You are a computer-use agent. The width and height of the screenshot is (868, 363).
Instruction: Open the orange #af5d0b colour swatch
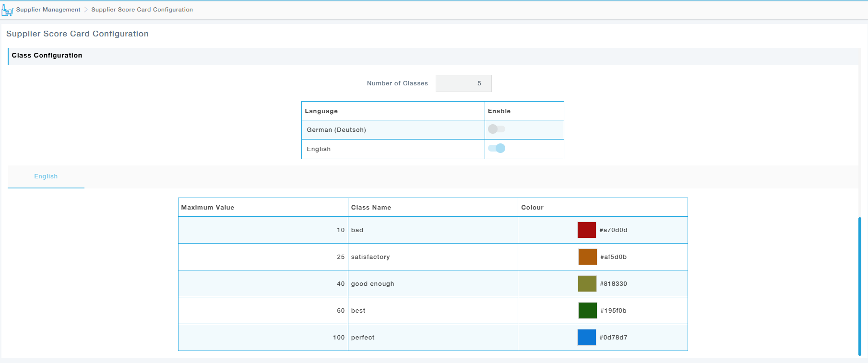click(x=587, y=257)
